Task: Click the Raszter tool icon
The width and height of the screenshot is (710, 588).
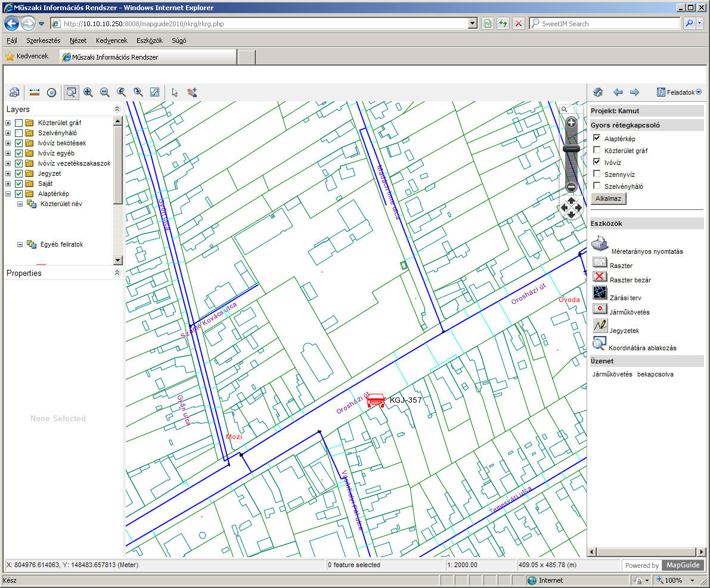Action: click(600, 262)
